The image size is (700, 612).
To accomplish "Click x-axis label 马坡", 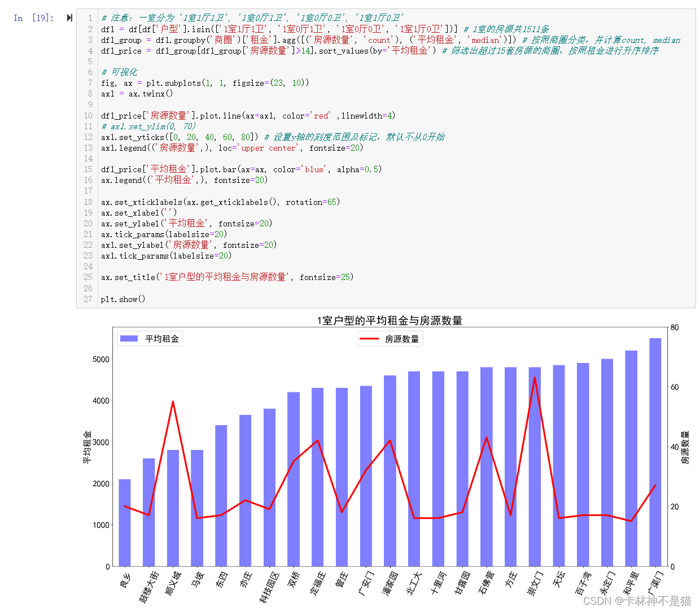I will pos(198,580).
